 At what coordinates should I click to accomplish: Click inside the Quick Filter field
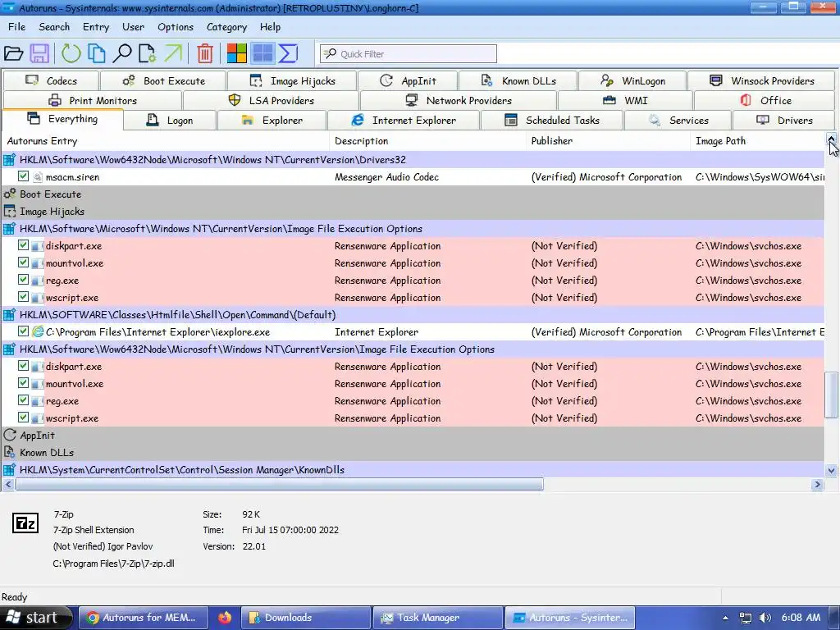tap(409, 53)
